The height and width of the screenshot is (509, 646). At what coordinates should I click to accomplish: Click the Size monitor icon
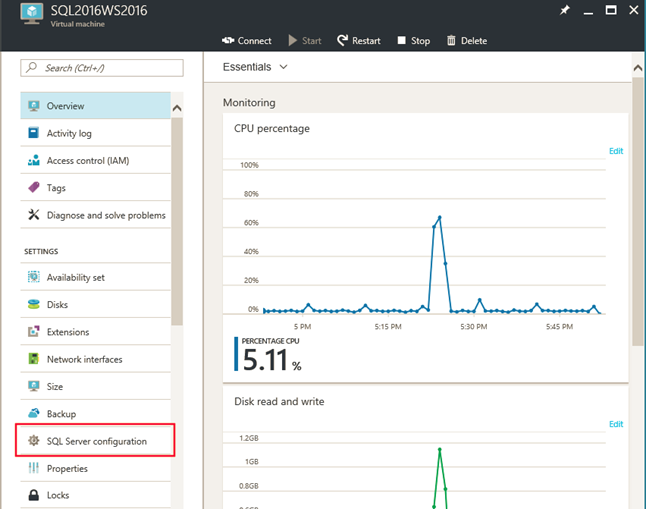pos(34,386)
